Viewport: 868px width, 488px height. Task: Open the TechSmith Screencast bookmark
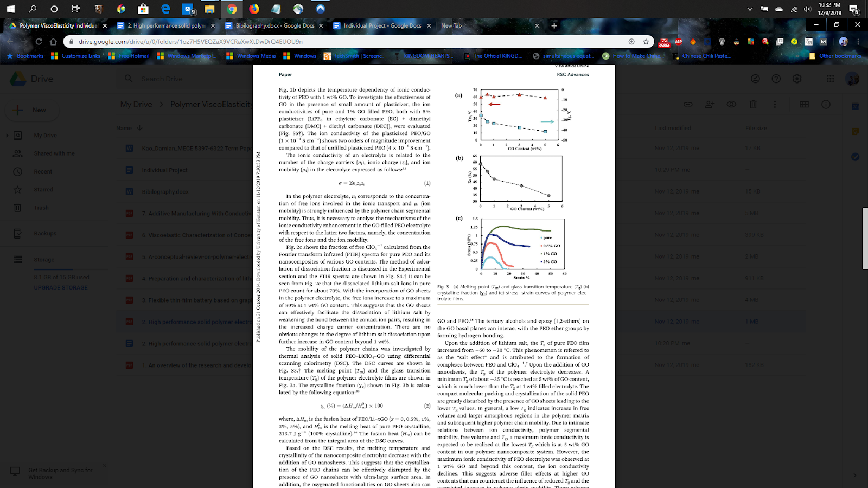point(355,56)
